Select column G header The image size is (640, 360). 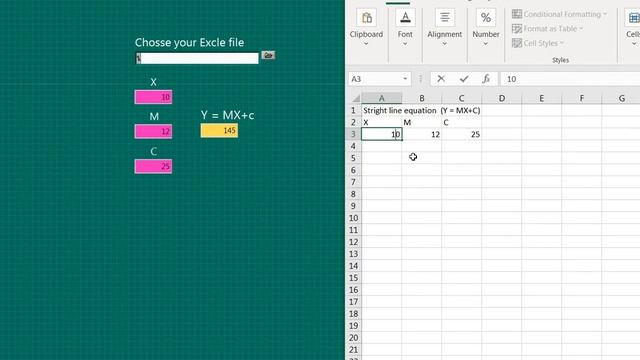tap(621, 98)
